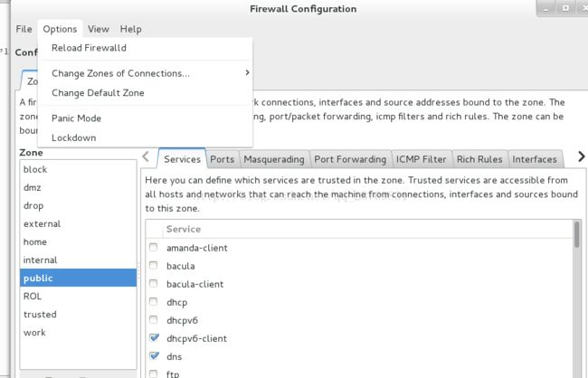
Task: Uncheck the dns service
Action: point(154,355)
